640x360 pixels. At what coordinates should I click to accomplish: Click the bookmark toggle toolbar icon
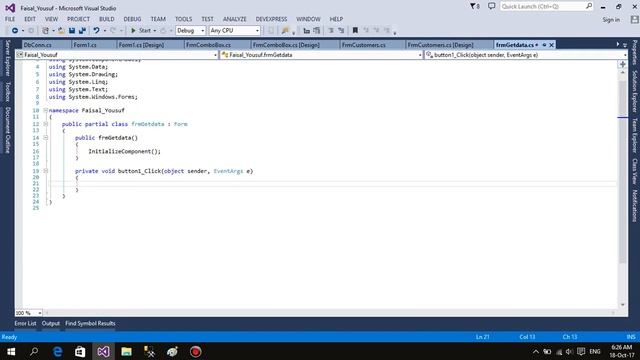pos(355,31)
